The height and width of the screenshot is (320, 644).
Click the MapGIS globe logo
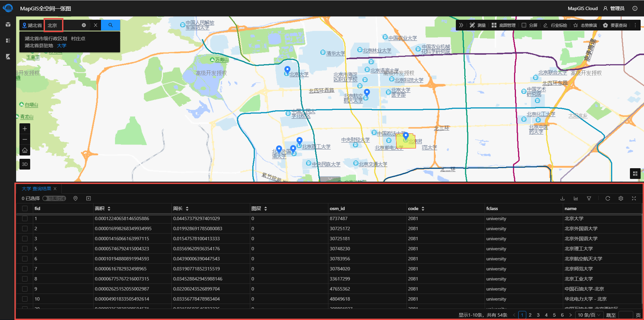click(x=8, y=8)
